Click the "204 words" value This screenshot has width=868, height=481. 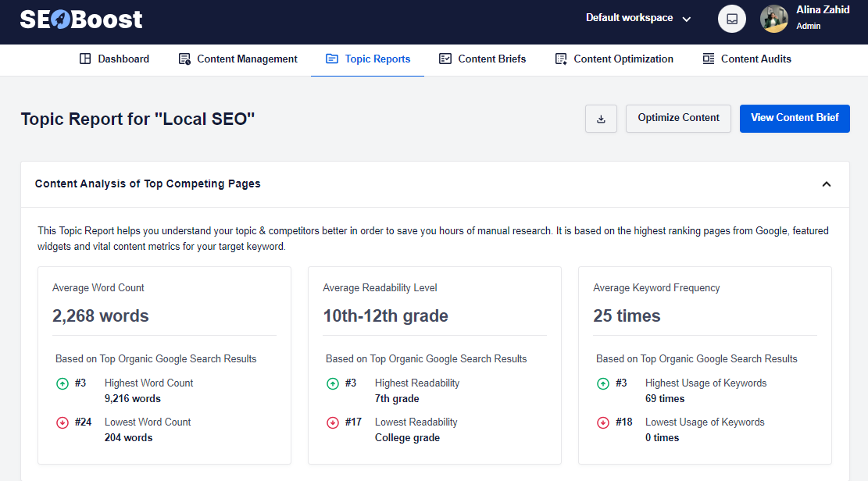(x=128, y=437)
